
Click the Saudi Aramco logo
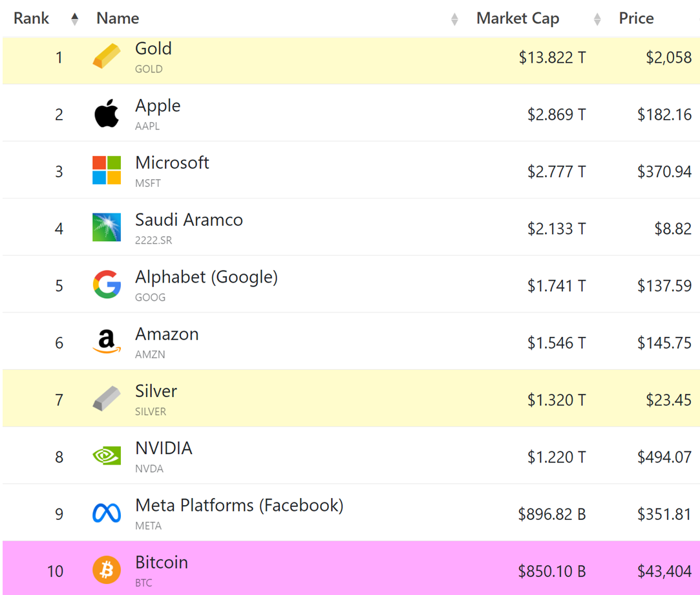click(107, 228)
